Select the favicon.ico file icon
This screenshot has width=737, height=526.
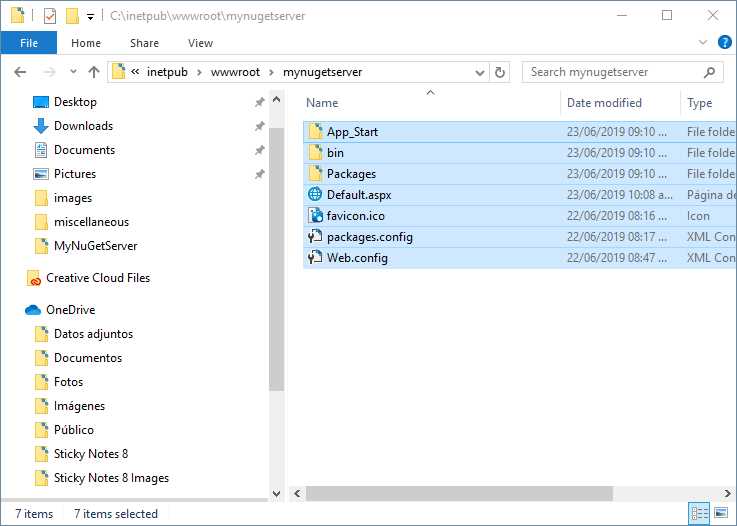pos(315,215)
